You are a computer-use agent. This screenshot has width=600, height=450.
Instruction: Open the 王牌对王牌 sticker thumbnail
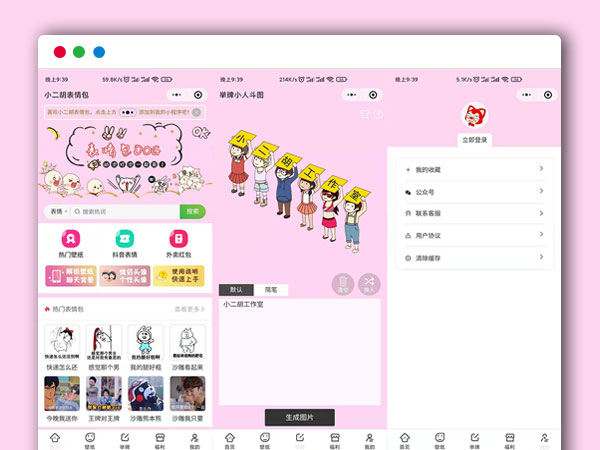pos(104,394)
